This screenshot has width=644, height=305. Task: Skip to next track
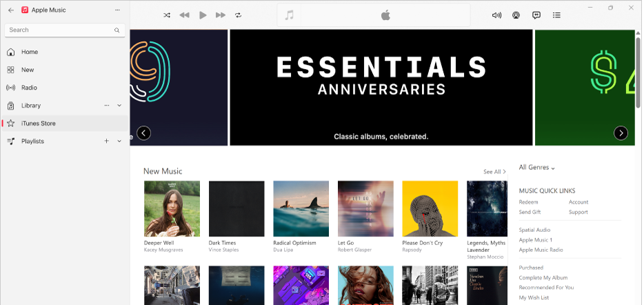(x=221, y=15)
